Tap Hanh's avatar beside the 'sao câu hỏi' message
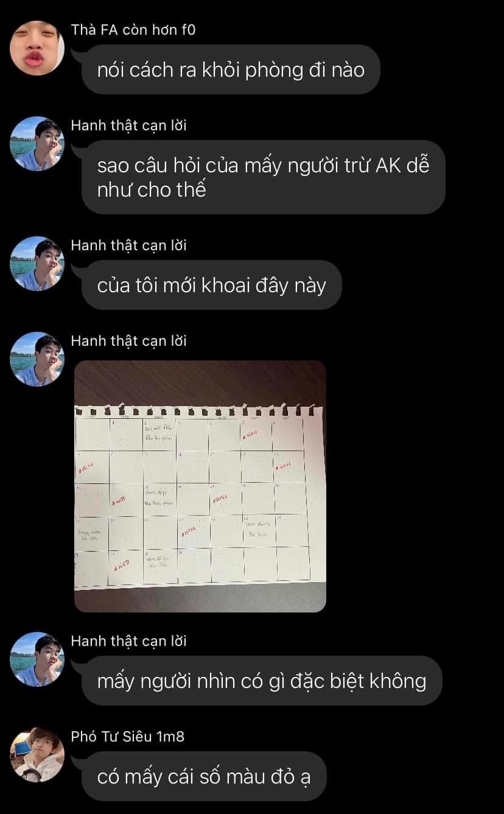 (37, 144)
